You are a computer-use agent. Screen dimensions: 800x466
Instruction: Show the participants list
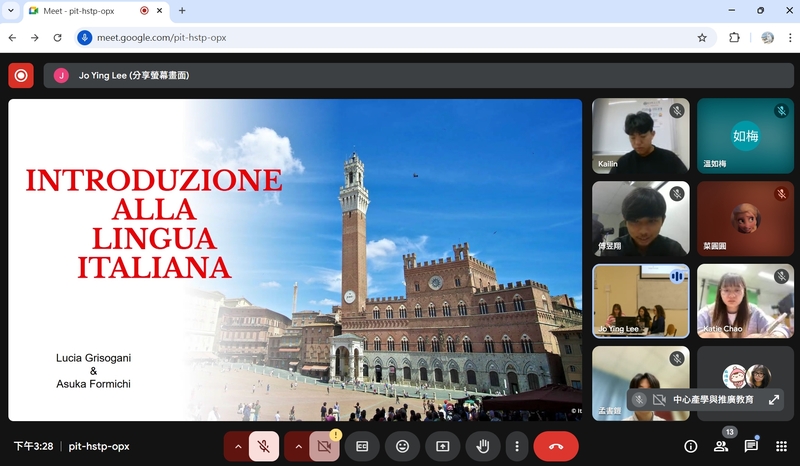[721, 446]
